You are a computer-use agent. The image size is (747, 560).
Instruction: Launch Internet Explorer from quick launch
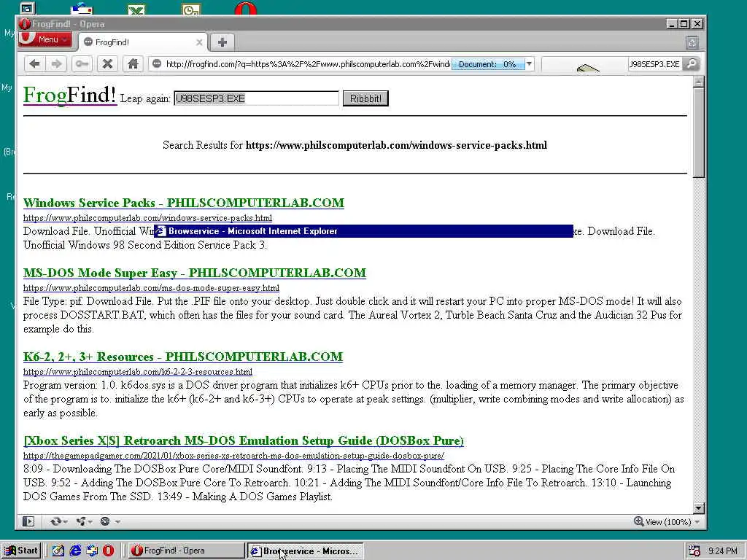[75, 551]
